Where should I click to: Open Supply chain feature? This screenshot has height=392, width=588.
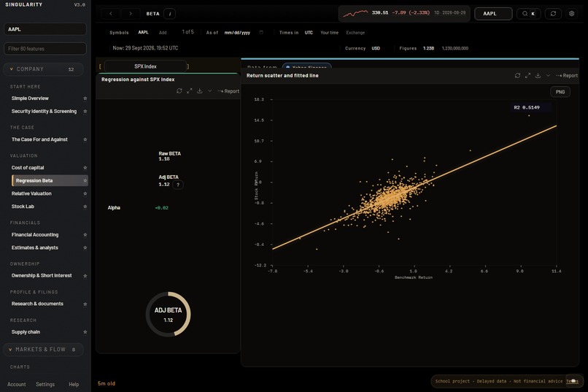pyautogui.click(x=26, y=332)
